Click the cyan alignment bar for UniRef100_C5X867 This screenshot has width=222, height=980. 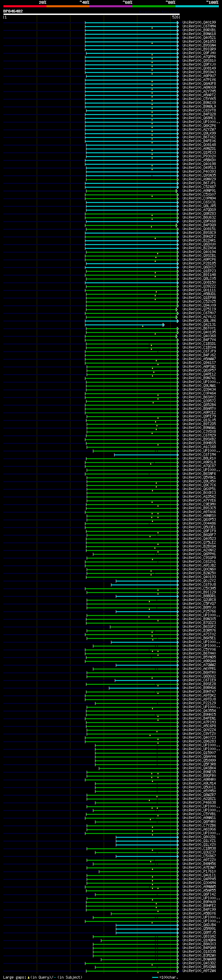[x=147, y=856]
